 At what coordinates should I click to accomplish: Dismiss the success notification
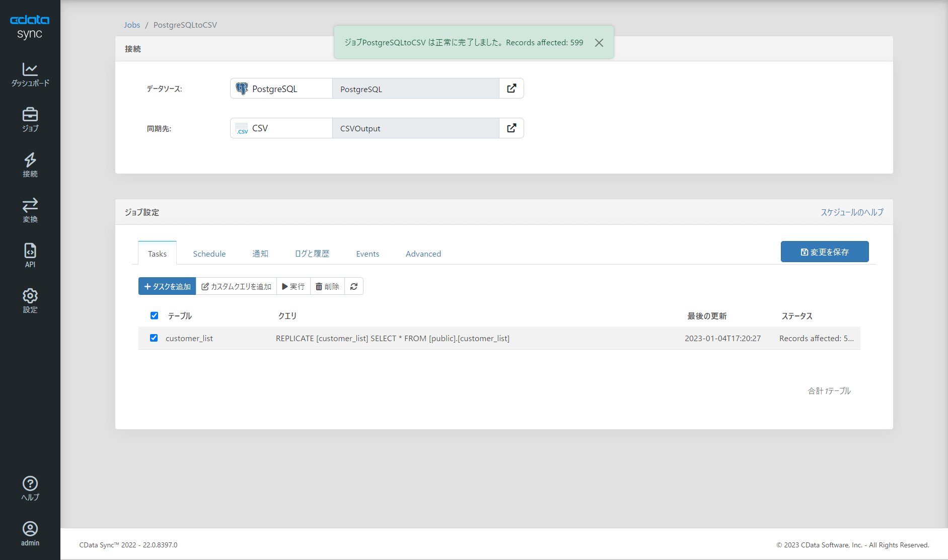tap(599, 43)
